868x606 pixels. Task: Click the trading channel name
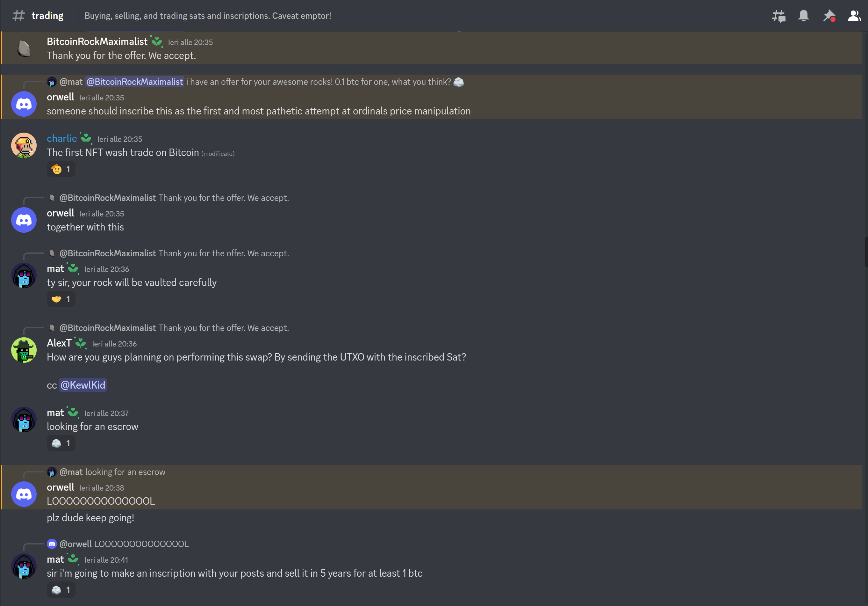47,16
